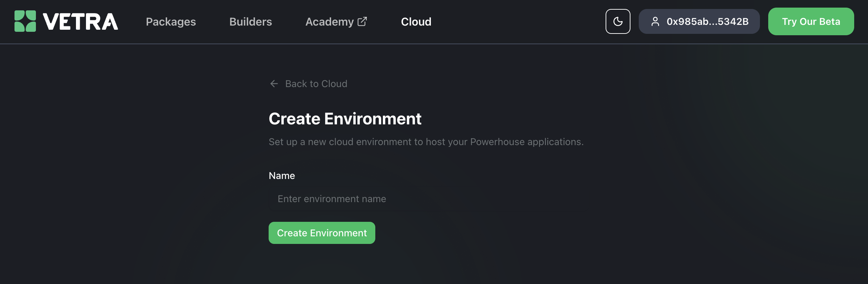Open the Builders nav item
Image resolution: width=868 pixels, height=284 pixels.
tap(251, 22)
